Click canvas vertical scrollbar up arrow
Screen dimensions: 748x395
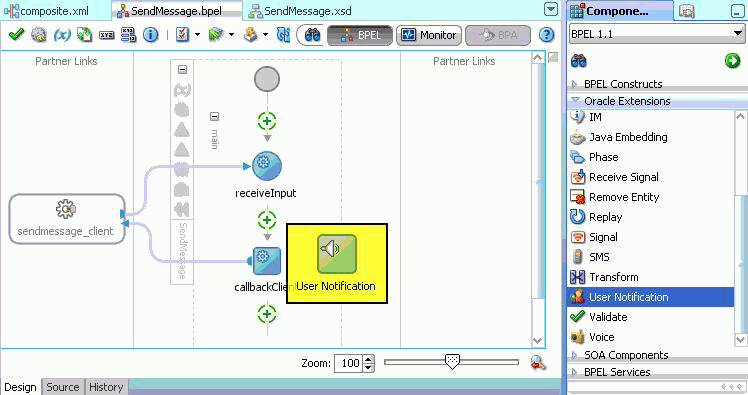pos(538,58)
